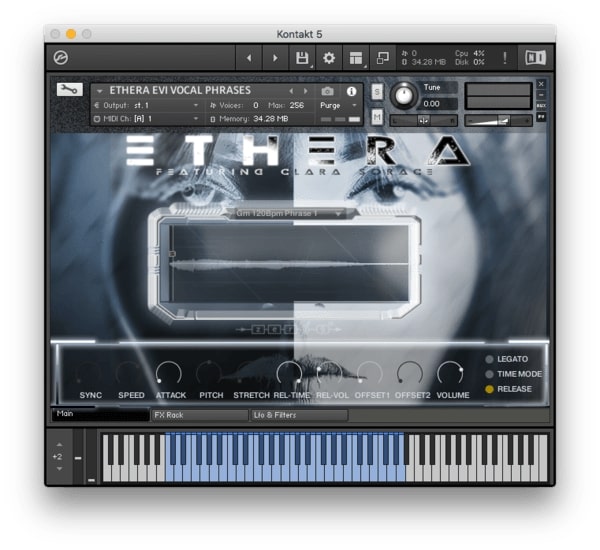Click the ATTACK knob

[x=169, y=373]
